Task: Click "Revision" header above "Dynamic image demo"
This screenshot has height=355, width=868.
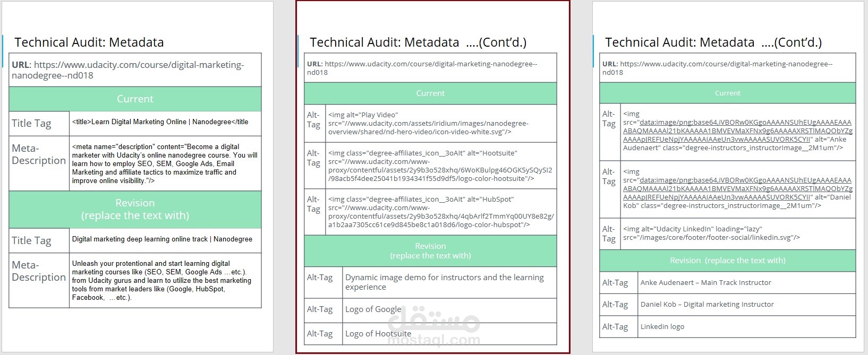Action: coord(430,251)
